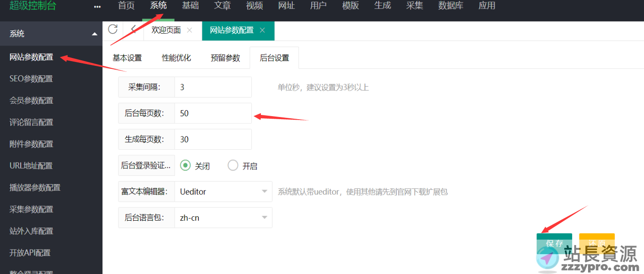Click the three-dots icon beside 超级控制台

[97, 7]
